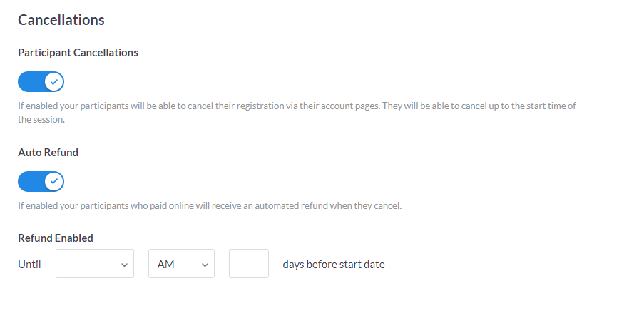This screenshot has width=644, height=311.
Task: Click the Cancellations section heading
Action: coord(61,20)
